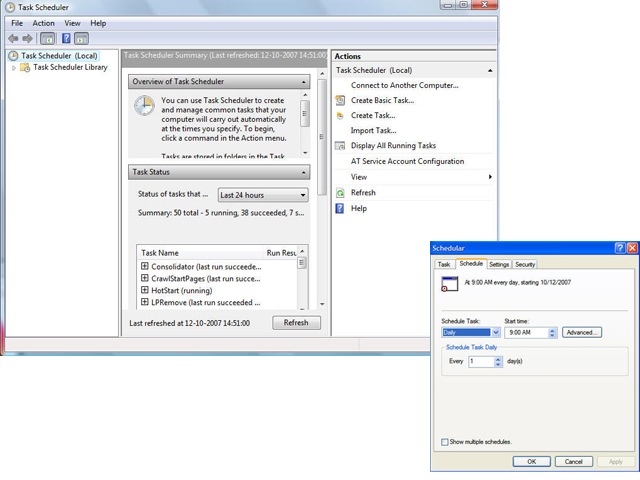640x480 pixels.
Task: Click the Create Task icon
Action: pos(340,116)
